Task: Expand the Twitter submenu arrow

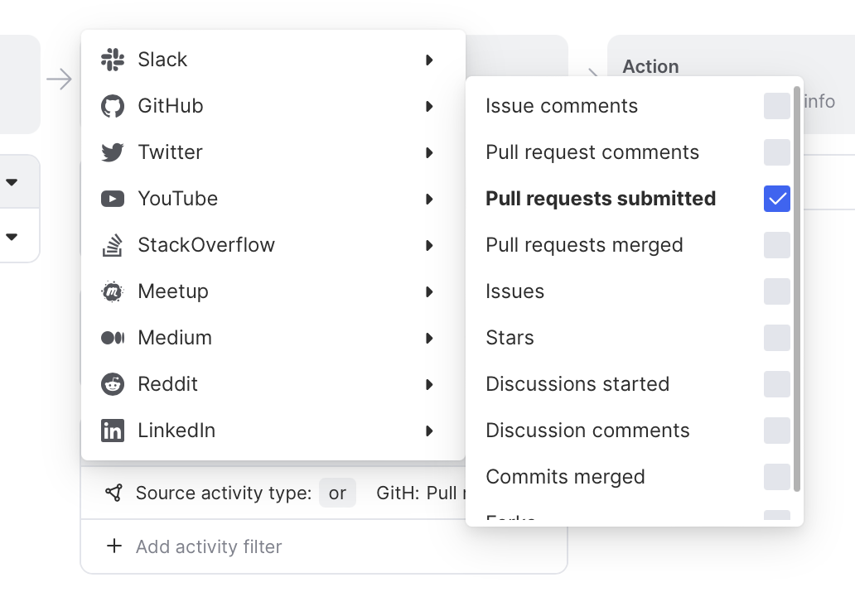Action: click(429, 152)
